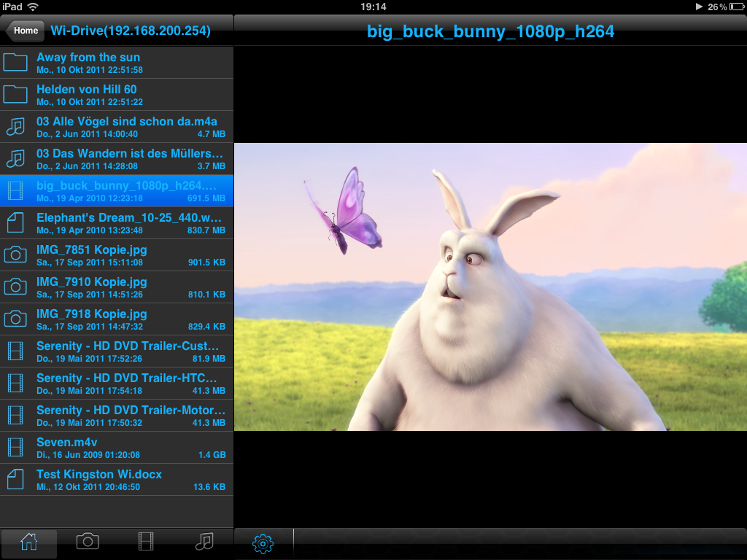Click the document icon beside Elephant's Dream
Image resolution: width=747 pixels, height=560 pixels.
pos(15,223)
